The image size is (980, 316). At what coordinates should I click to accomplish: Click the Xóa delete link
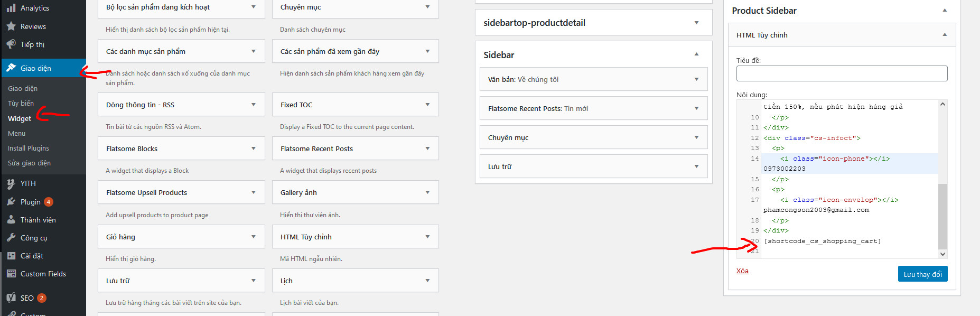coord(742,271)
